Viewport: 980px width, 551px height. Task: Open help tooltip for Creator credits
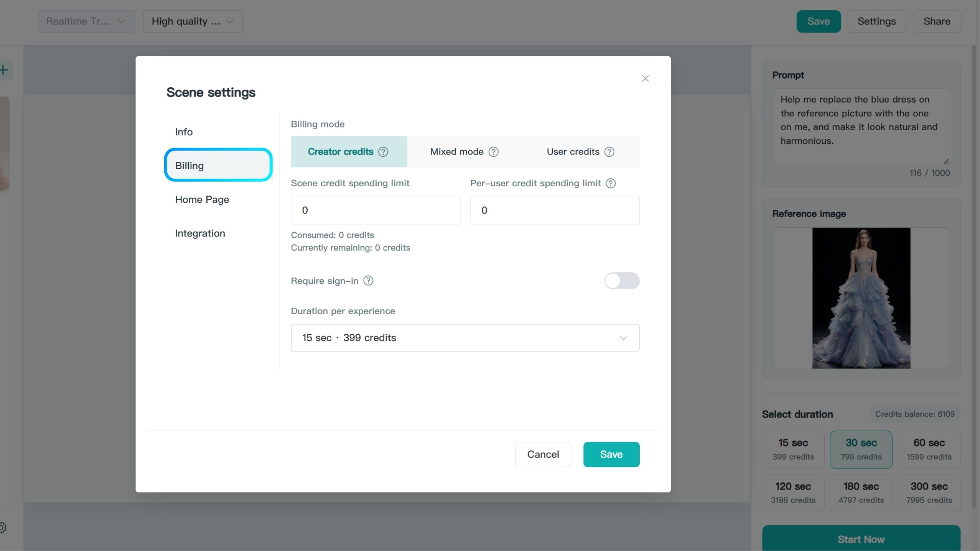383,152
